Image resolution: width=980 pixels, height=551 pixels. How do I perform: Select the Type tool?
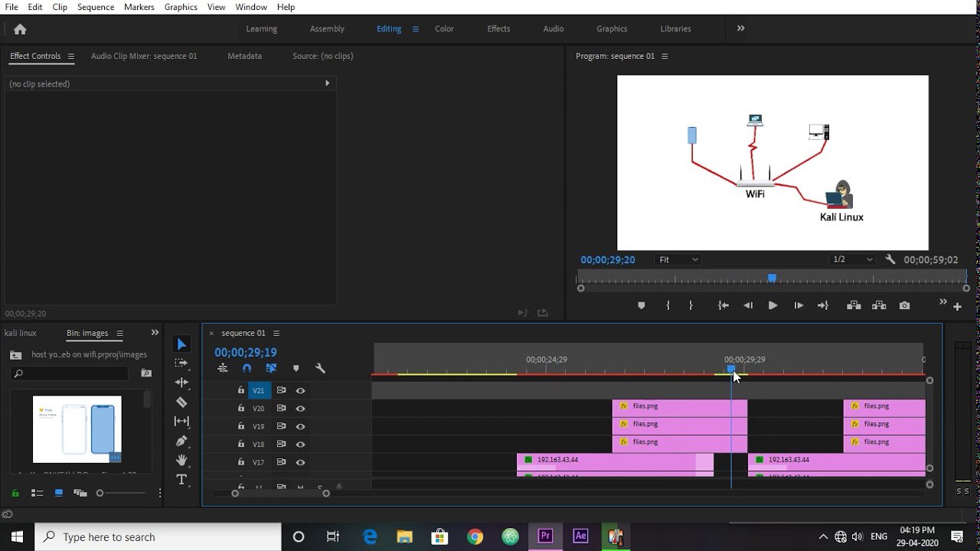tap(181, 480)
